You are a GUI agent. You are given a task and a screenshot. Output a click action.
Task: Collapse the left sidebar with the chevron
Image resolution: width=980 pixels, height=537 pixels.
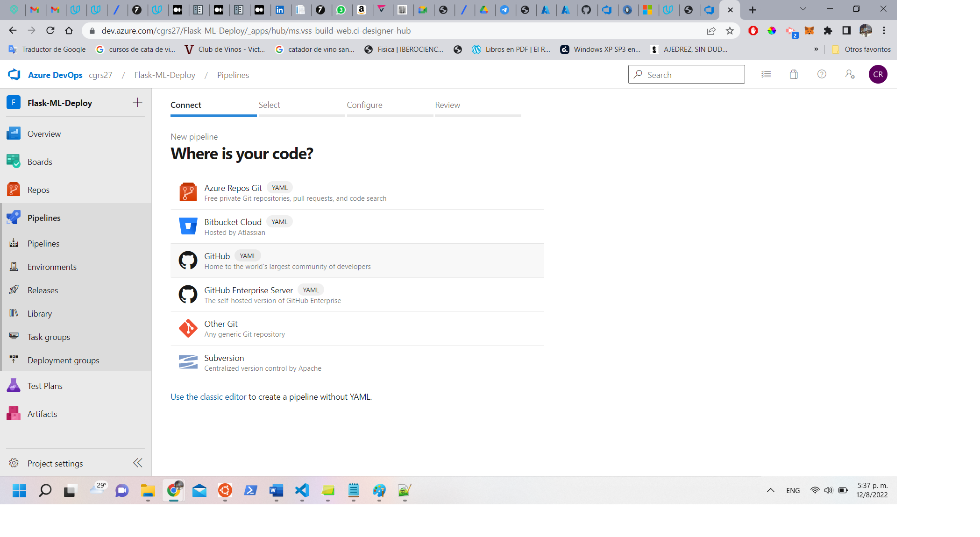(137, 463)
